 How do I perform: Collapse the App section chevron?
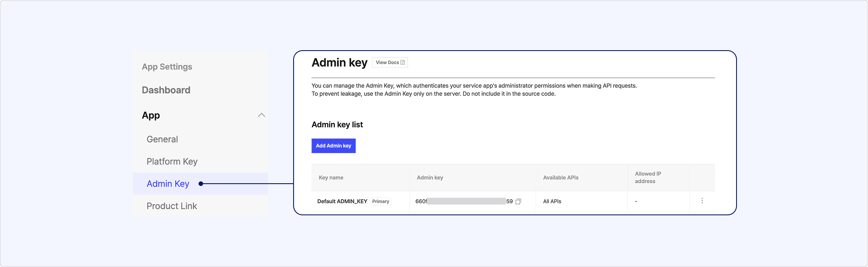[261, 115]
